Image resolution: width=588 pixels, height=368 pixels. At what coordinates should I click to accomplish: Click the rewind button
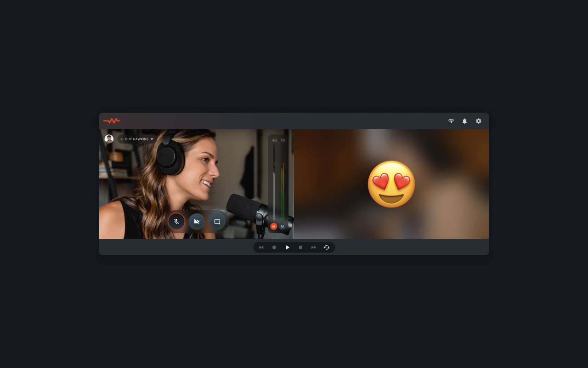click(x=261, y=247)
